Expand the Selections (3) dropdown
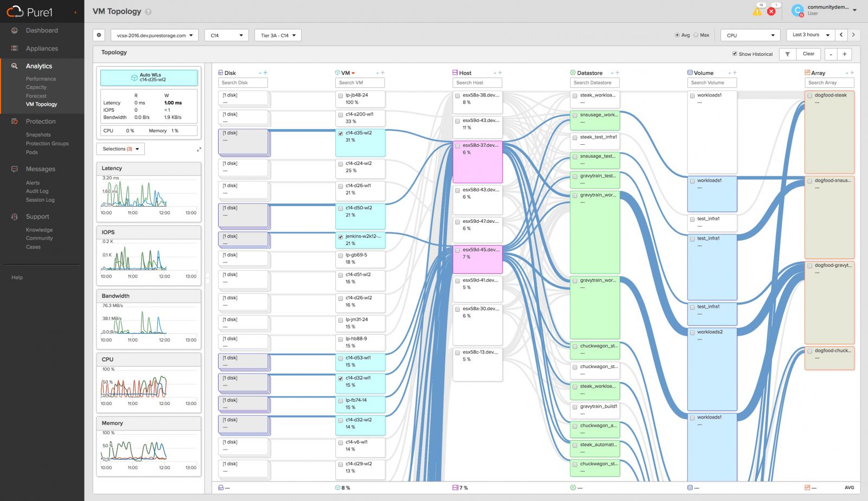 [x=120, y=149]
